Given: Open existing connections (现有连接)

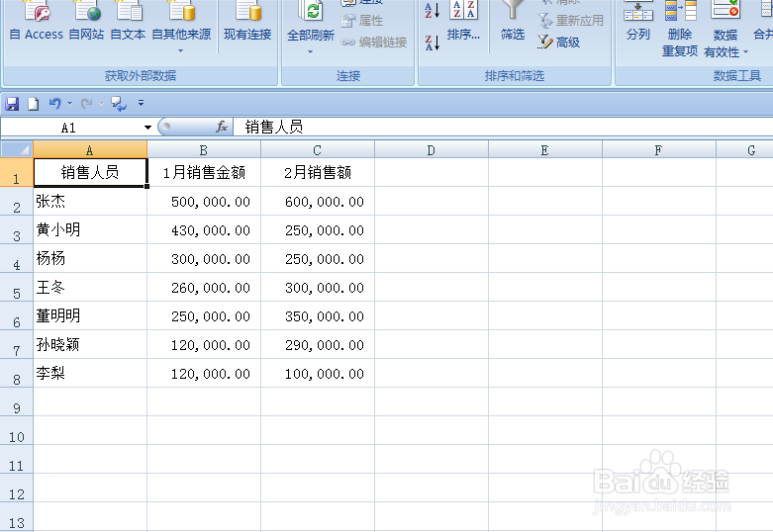Looking at the screenshot, I should click(247, 22).
